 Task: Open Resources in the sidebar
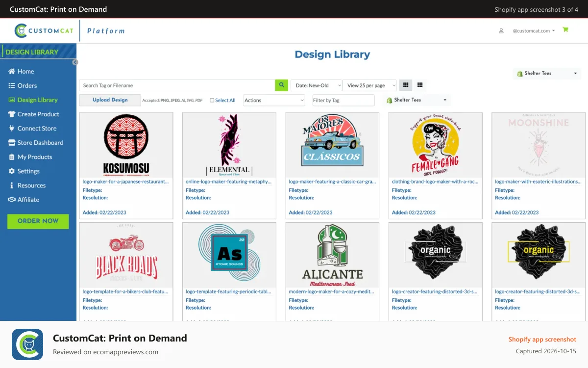[31, 185]
